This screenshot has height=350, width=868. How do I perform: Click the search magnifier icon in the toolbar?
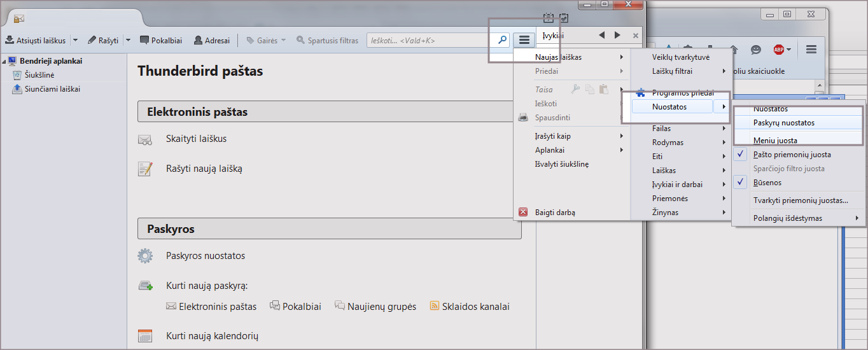pos(502,40)
